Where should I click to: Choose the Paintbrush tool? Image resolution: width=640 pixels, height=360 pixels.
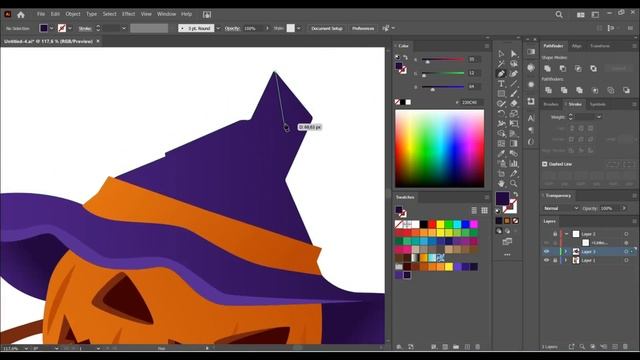pos(514,93)
